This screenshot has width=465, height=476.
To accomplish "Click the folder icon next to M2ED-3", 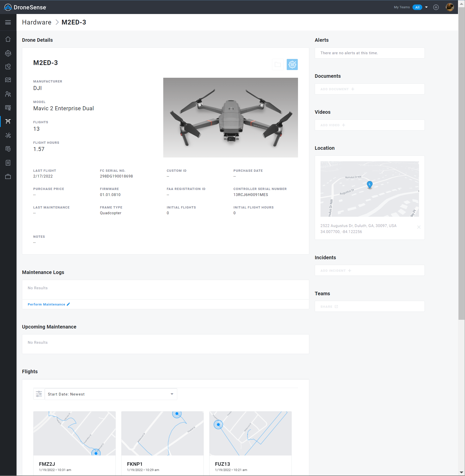I will (x=278, y=64).
